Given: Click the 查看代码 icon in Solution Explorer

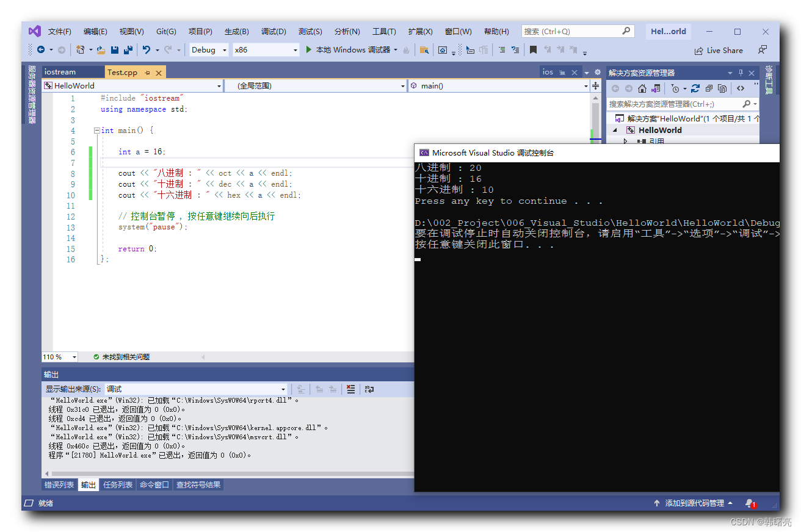Looking at the screenshot, I should pos(740,88).
